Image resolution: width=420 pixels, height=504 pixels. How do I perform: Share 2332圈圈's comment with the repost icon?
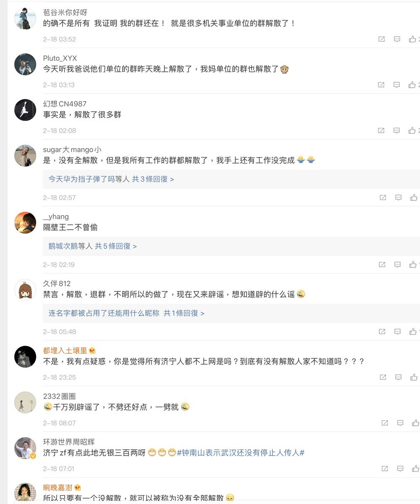[x=384, y=423]
